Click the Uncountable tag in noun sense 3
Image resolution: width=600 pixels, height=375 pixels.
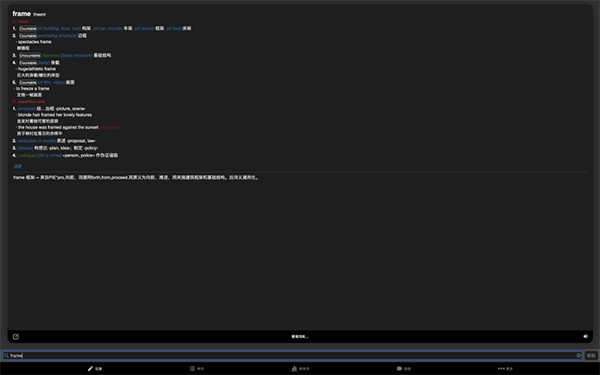tap(30, 55)
